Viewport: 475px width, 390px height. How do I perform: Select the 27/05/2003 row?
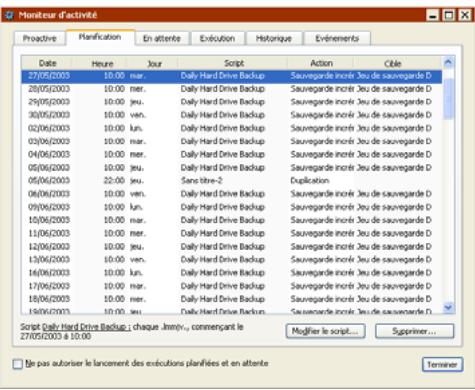pyautogui.click(x=232, y=76)
